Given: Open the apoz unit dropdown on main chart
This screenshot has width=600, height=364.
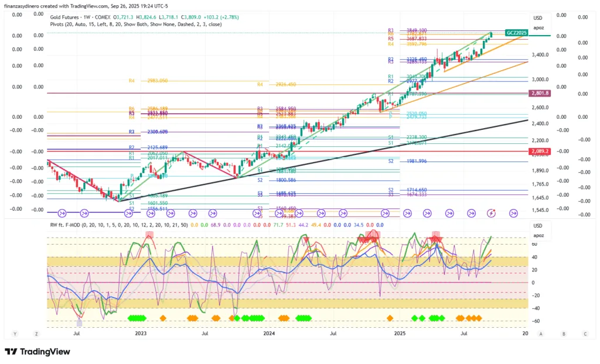Looking at the screenshot, I should click(x=538, y=28).
